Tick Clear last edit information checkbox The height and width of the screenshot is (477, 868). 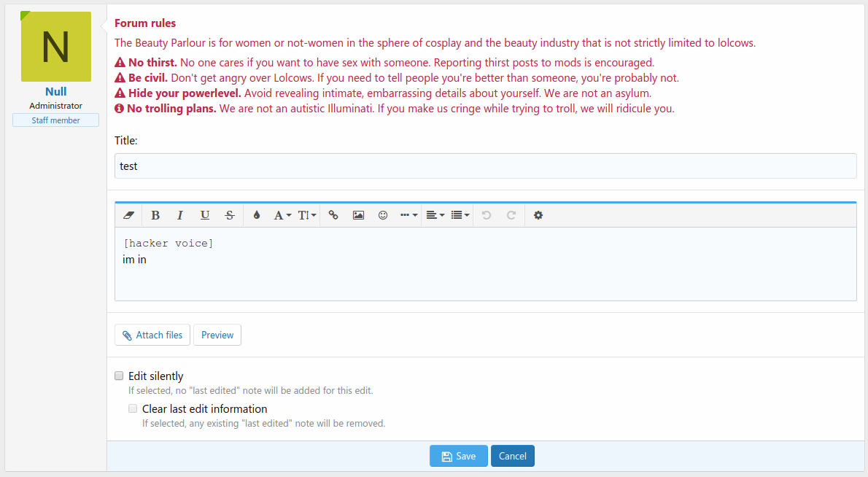(x=133, y=408)
